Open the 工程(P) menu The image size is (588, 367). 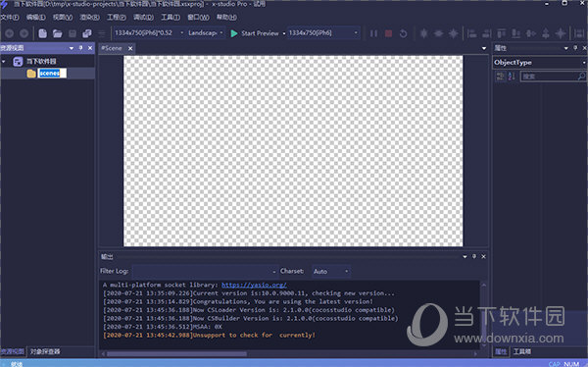click(x=117, y=18)
